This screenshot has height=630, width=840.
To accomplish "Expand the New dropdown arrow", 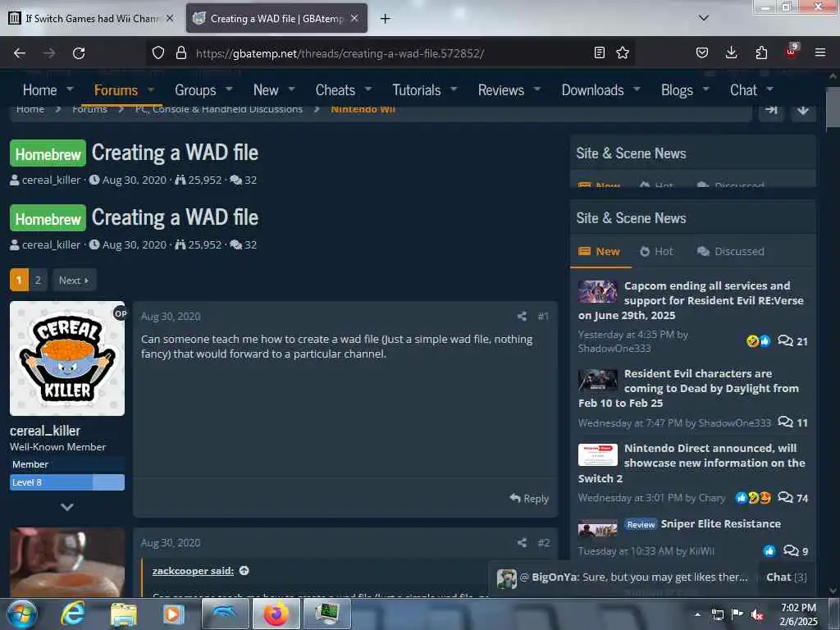I will (x=292, y=89).
